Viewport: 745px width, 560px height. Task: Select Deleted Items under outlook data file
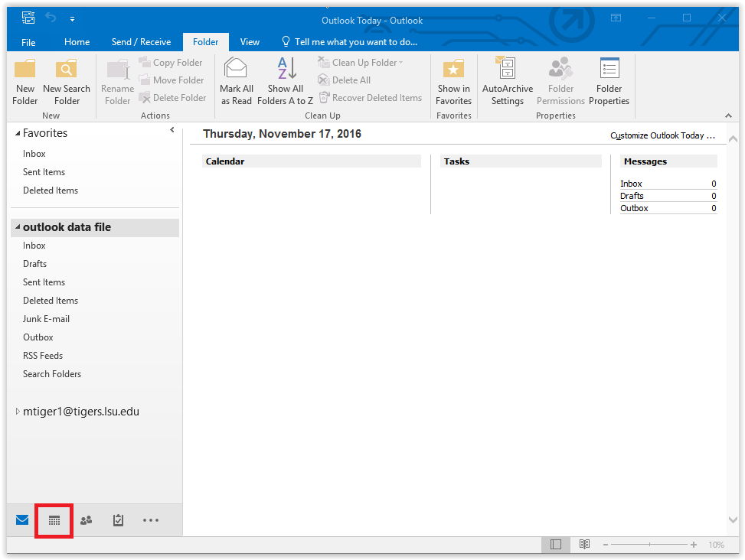[51, 301]
